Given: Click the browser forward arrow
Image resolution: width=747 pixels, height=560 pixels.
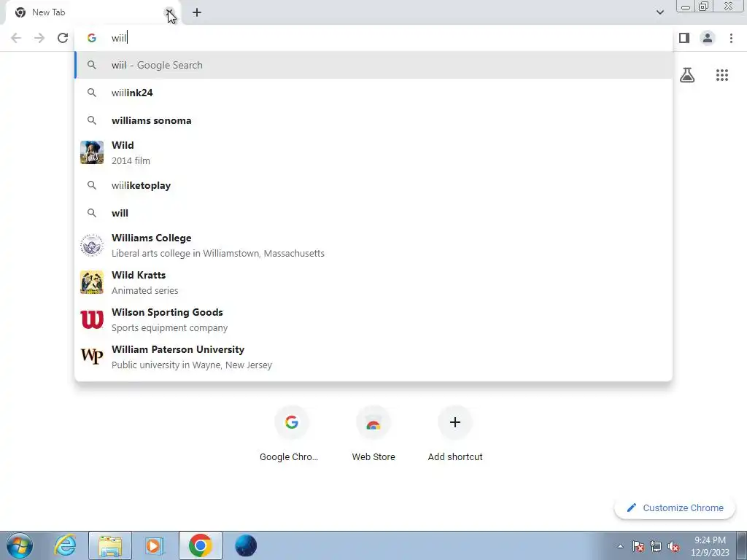Looking at the screenshot, I should (x=39, y=38).
